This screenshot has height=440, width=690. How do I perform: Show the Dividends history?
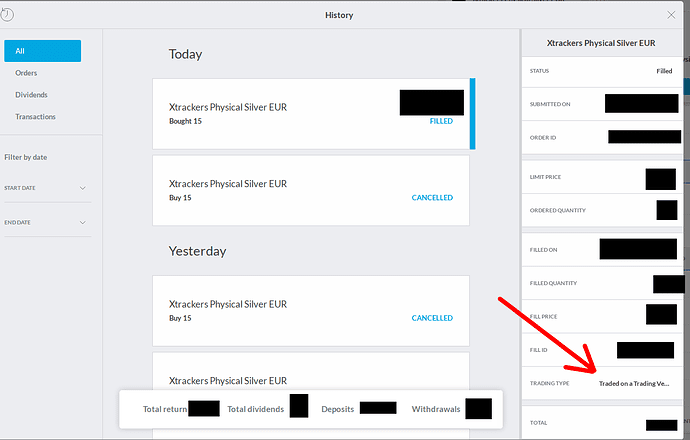tap(31, 95)
